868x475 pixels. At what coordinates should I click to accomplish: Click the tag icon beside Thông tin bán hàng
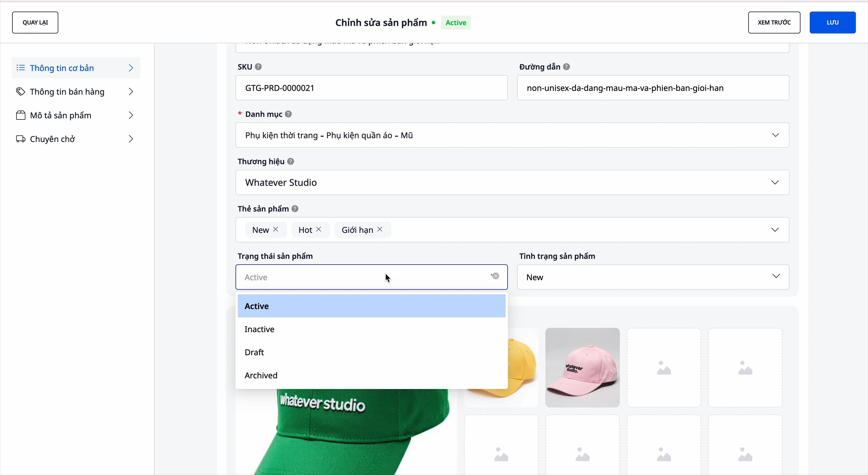point(20,92)
